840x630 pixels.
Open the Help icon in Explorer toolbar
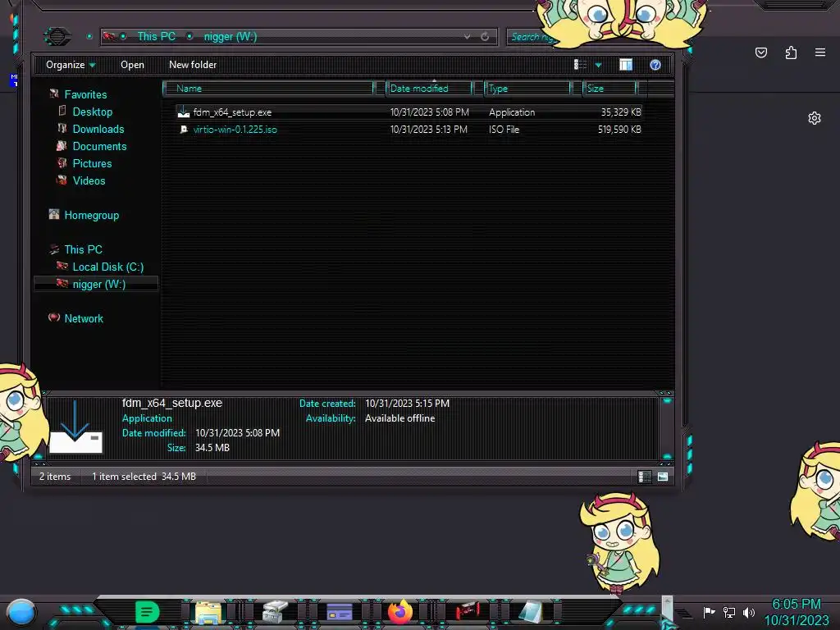tap(655, 65)
